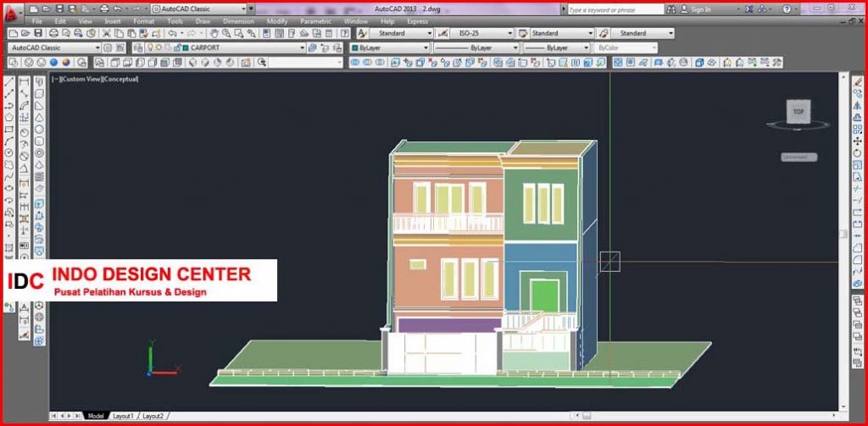The height and width of the screenshot is (426, 868).
Task: Click the Conceptual visual style viewport label
Action: click(121, 79)
